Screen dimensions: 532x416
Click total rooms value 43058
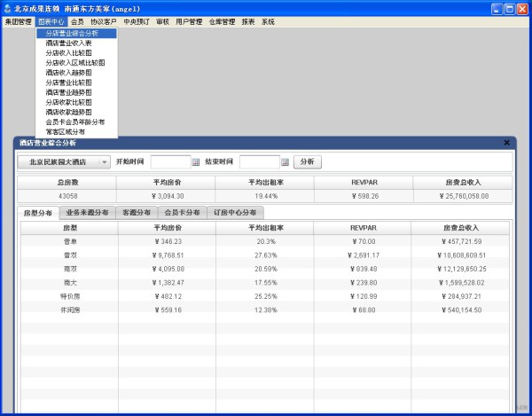[x=68, y=196]
